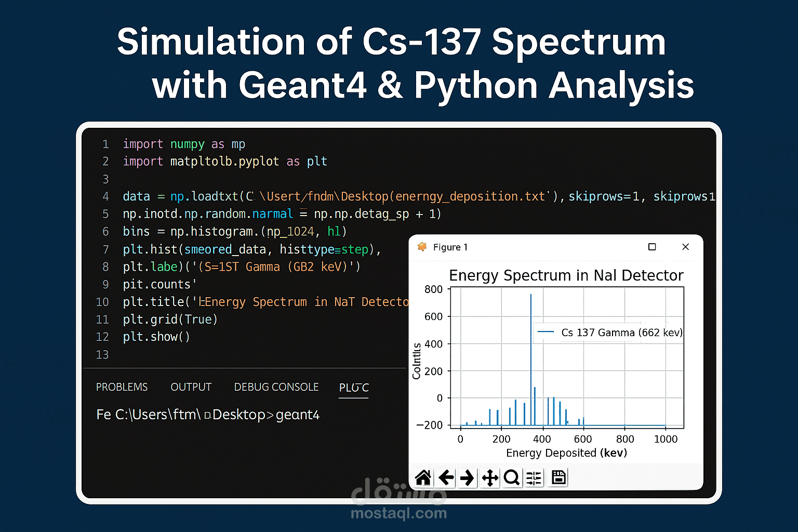This screenshot has width=798, height=532.
Task: Click the vertical y-axis counts label
Action: click(417, 361)
